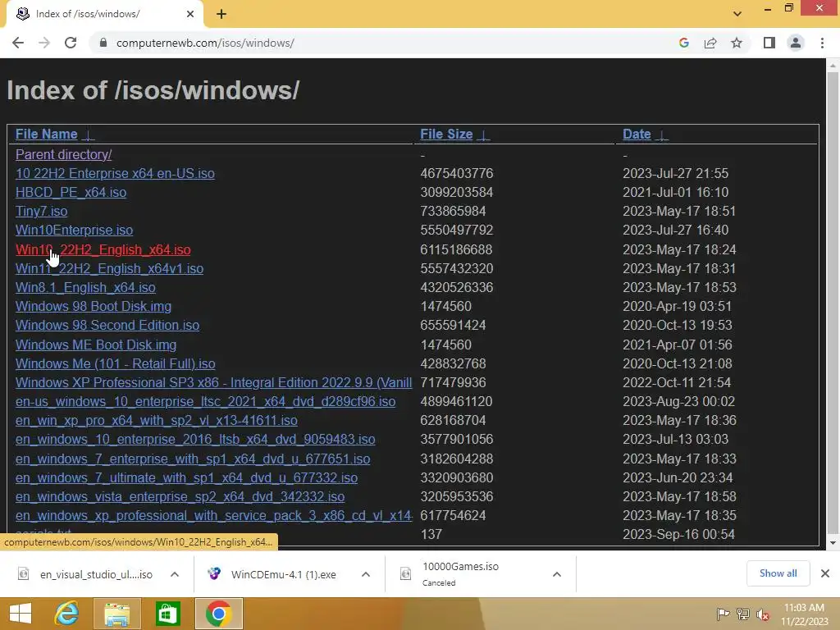The width and height of the screenshot is (840, 630).
Task: Click file size 6115186688
Action: (456, 249)
